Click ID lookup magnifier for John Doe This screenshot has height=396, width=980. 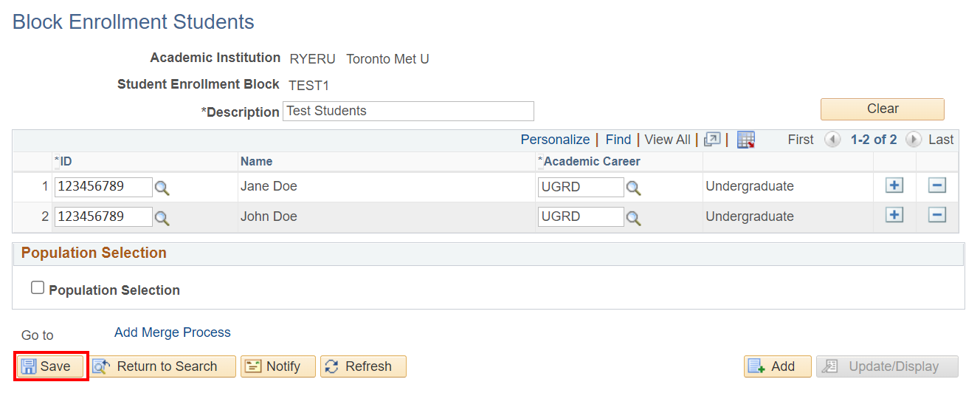pyautogui.click(x=162, y=217)
